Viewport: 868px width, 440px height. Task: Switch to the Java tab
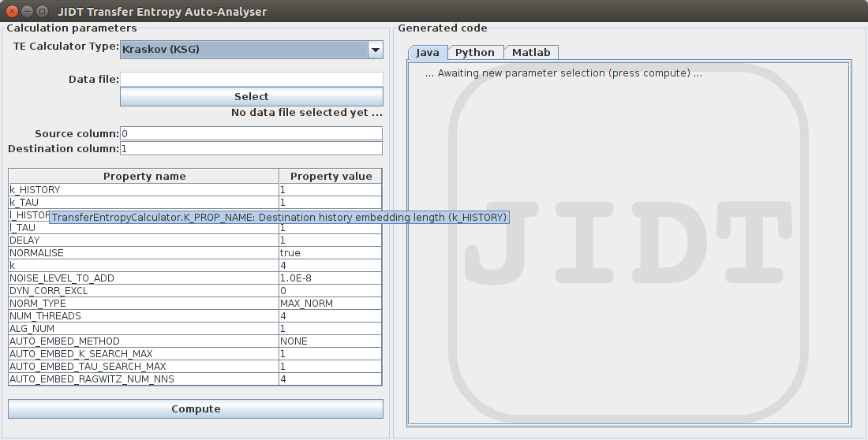pos(428,53)
